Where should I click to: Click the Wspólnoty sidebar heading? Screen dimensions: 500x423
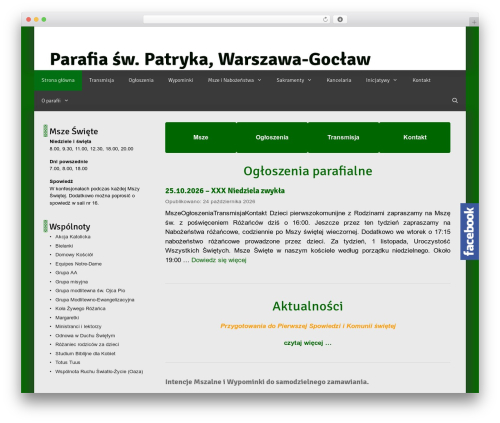click(70, 227)
